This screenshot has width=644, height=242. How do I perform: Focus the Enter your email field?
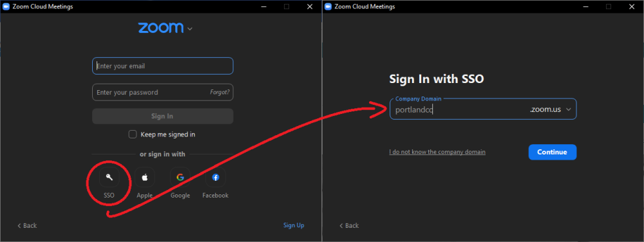tap(163, 66)
